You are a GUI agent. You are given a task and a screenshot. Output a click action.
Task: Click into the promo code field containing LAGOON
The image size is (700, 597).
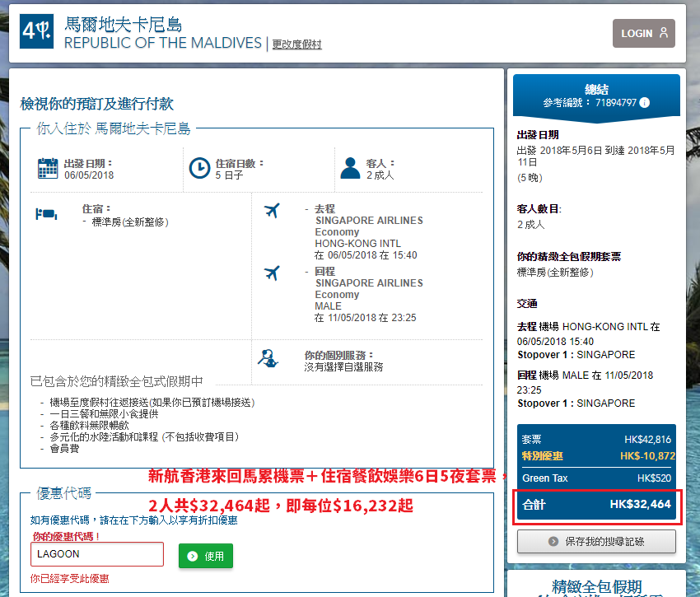coord(97,554)
